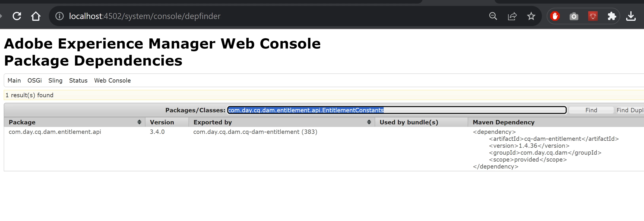644x221 pixels.
Task: Share this page icon
Action: [512, 16]
